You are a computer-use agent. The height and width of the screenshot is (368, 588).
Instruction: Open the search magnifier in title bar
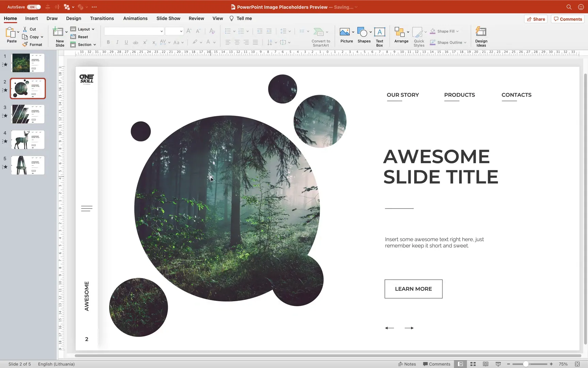pyautogui.click(x=569, y=7)
